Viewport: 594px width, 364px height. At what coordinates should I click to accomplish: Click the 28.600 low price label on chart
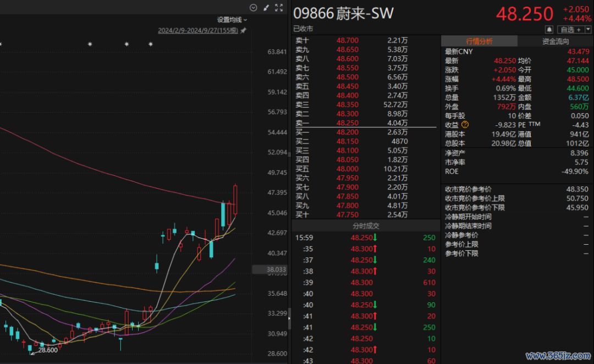coord(48,350)
